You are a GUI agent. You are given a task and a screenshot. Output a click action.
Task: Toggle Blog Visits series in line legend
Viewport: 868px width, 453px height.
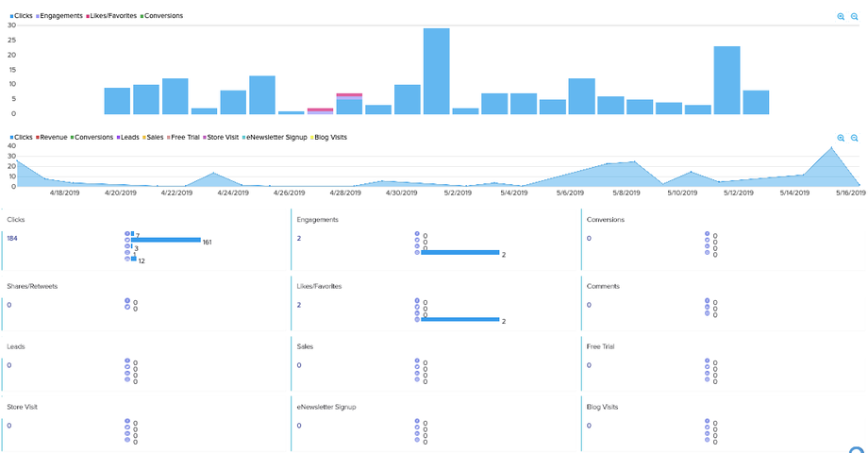(x=329, y=138)
